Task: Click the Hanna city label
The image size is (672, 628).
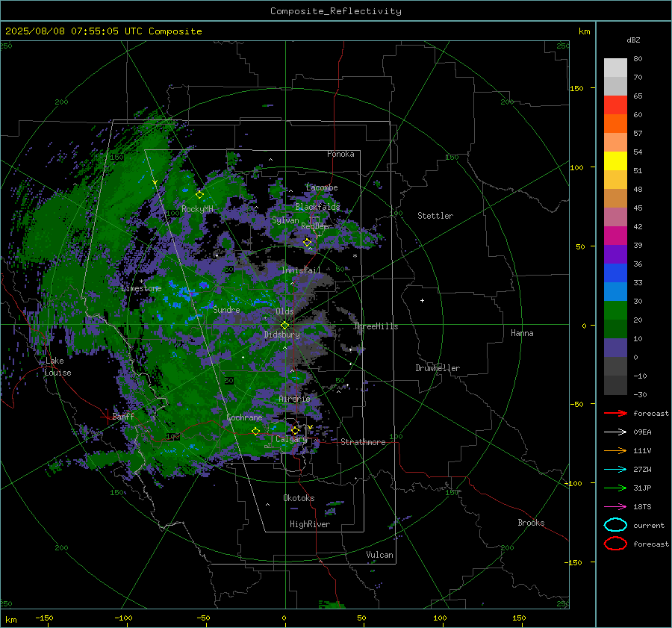Action: [x=522, y=333]
